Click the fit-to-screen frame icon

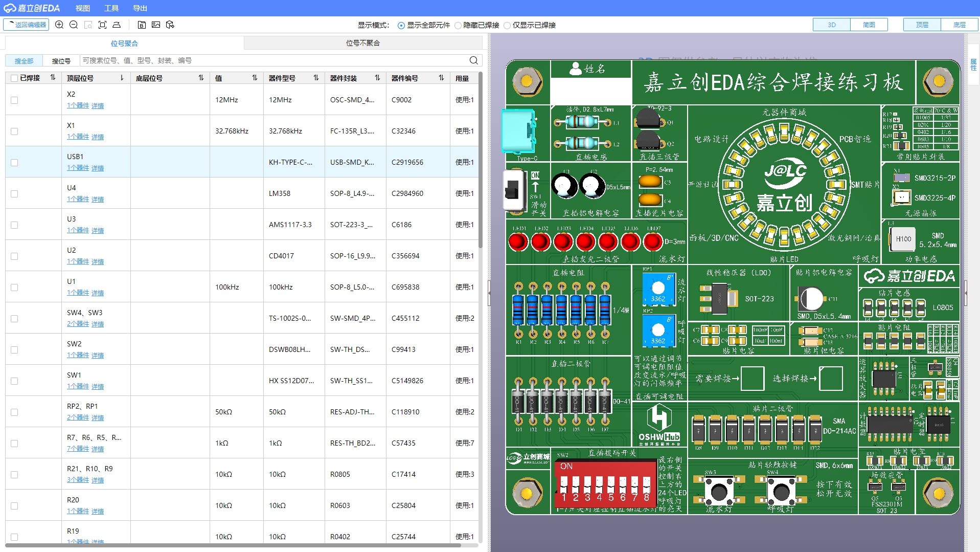coord(102,25)
